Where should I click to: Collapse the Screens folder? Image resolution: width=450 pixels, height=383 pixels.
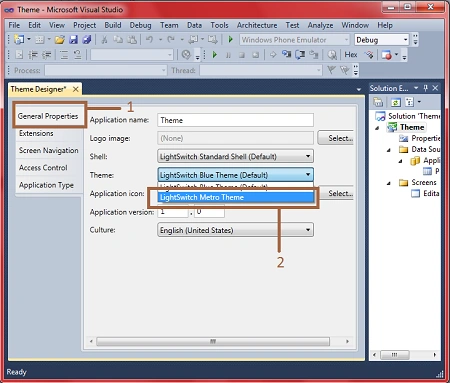[389, 183]
